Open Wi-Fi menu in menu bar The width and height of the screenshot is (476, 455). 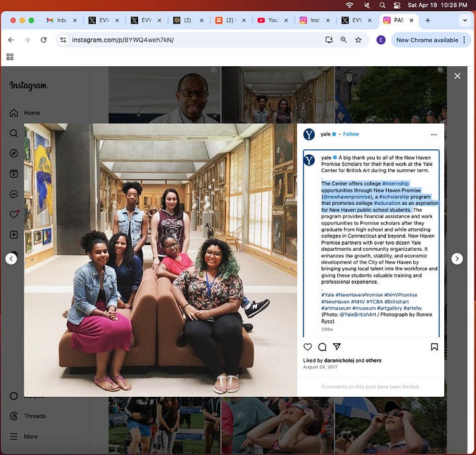(350, 5)
